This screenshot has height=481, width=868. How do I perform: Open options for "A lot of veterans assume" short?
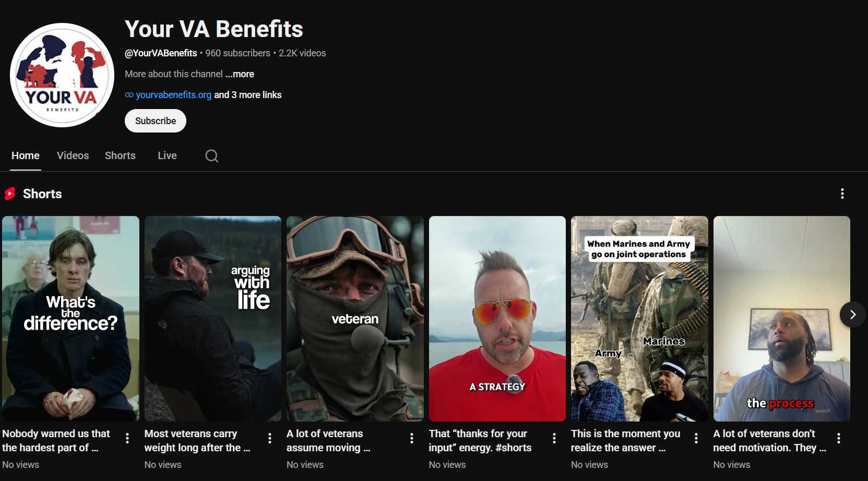click(x=412, y=438)
